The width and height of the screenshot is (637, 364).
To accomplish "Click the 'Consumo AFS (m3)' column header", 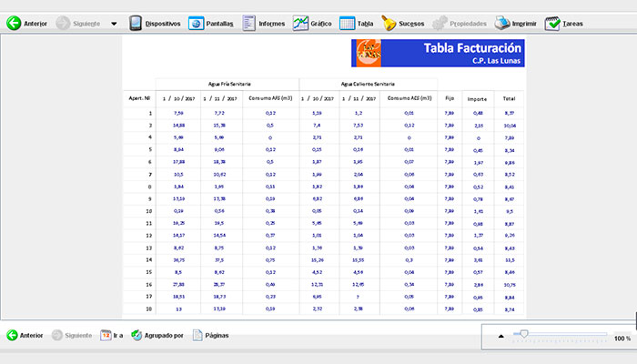I will 270,98.
